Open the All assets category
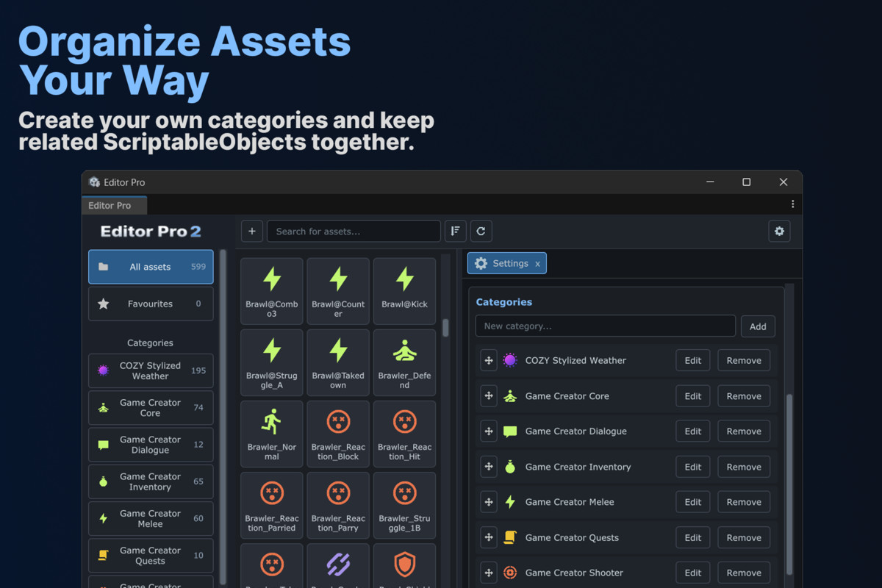Viewport: 882px width, 588px height. [151, 267]
